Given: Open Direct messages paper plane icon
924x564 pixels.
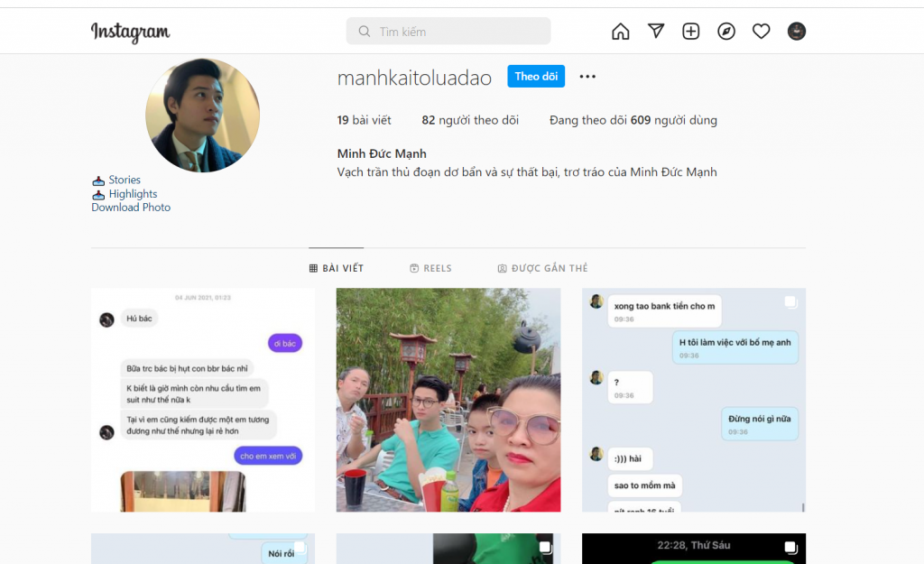Looking at the screenshot, I should 656,32.
